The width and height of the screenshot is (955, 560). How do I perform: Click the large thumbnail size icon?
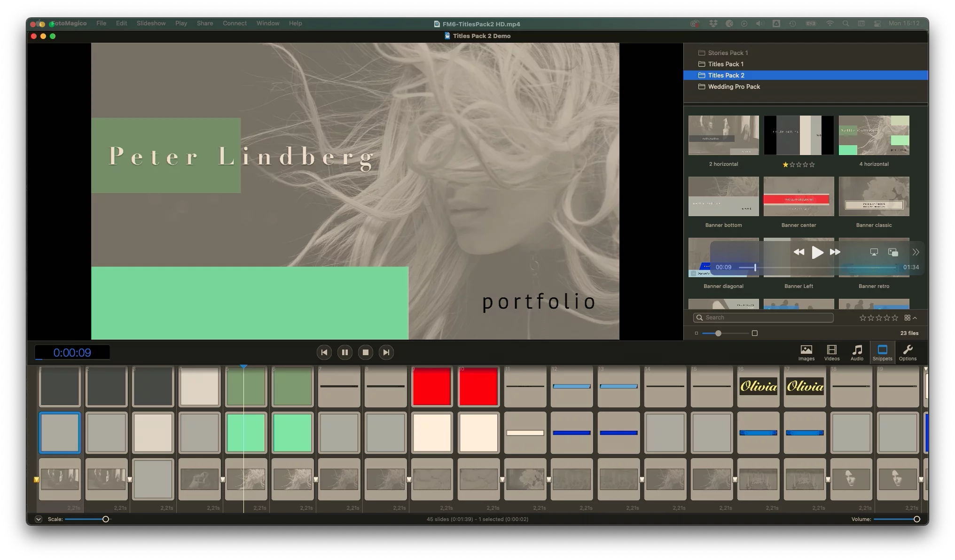(754, 333)
